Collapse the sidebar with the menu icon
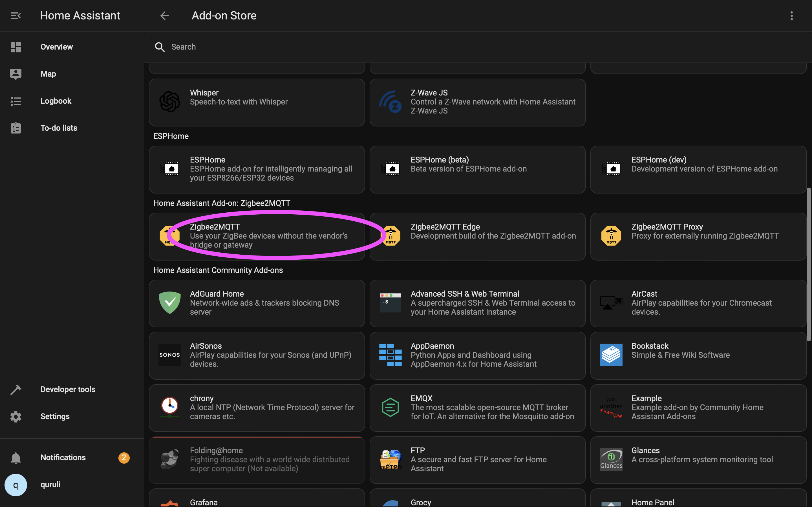 tap(16, 15)
